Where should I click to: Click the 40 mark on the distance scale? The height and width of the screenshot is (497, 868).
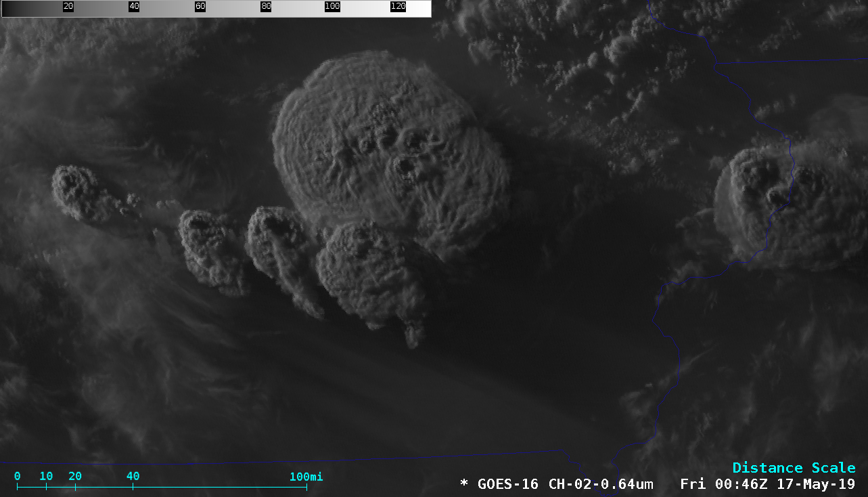point(133,477)
